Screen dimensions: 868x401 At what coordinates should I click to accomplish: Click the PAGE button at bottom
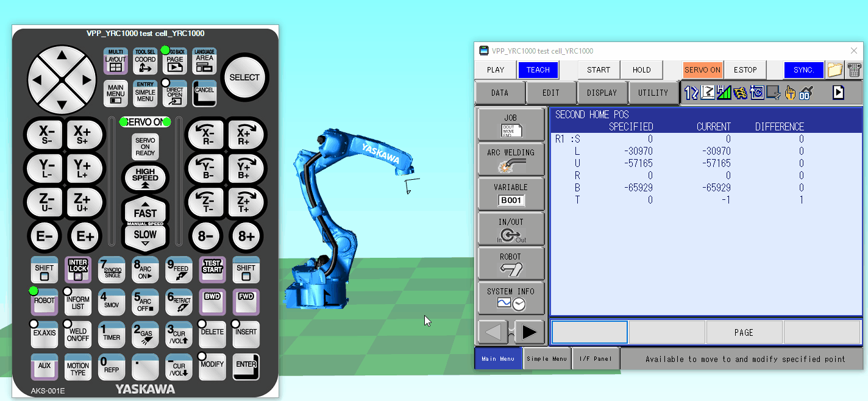click(744, 332)
